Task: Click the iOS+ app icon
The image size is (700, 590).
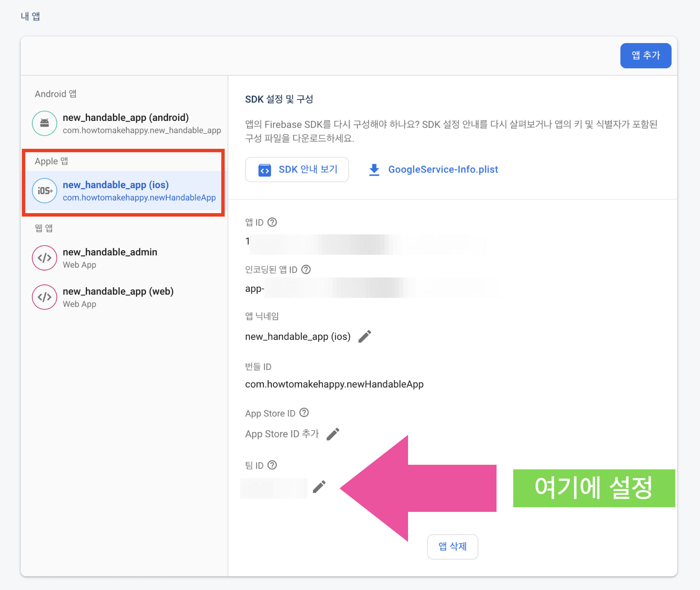Action: pyautogui.click(x=45, y=191)
